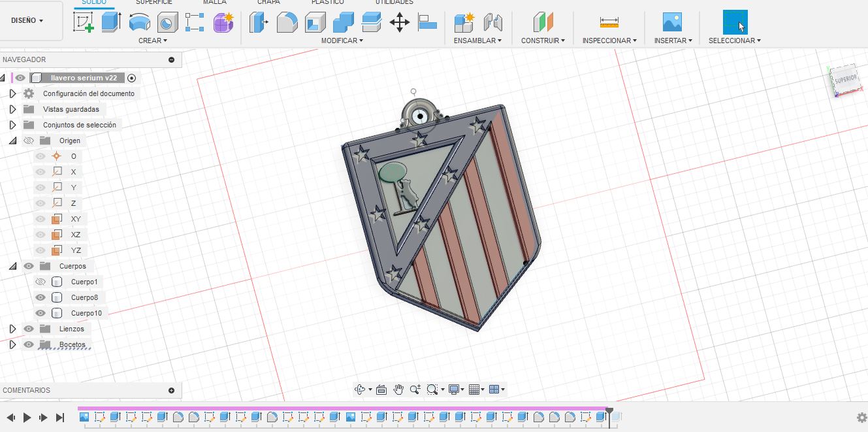Viewport: 868px width, 432px height.
Task: Toggle visibility of Cuerpo1
Action: pos(40,282)
